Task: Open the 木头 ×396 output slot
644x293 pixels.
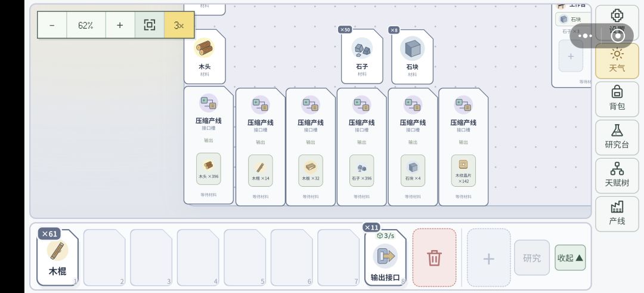Action: [x=209, y=169]
